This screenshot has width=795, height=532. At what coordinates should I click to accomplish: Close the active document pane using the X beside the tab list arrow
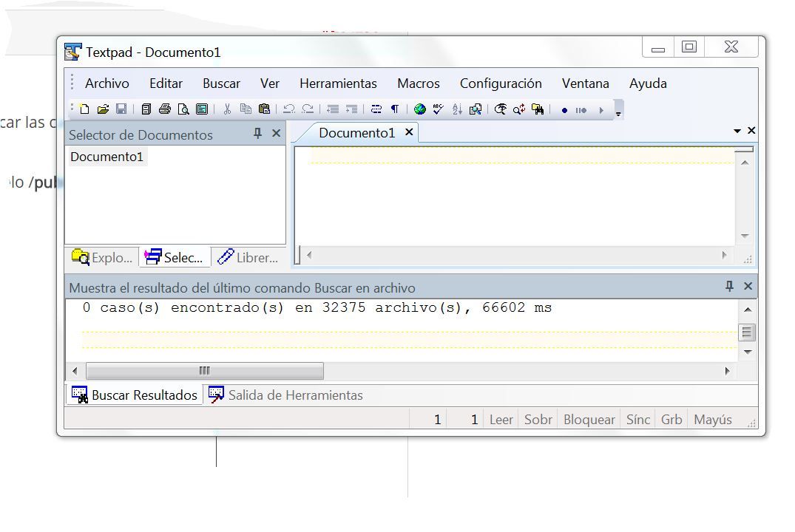[x=751, y=131]
